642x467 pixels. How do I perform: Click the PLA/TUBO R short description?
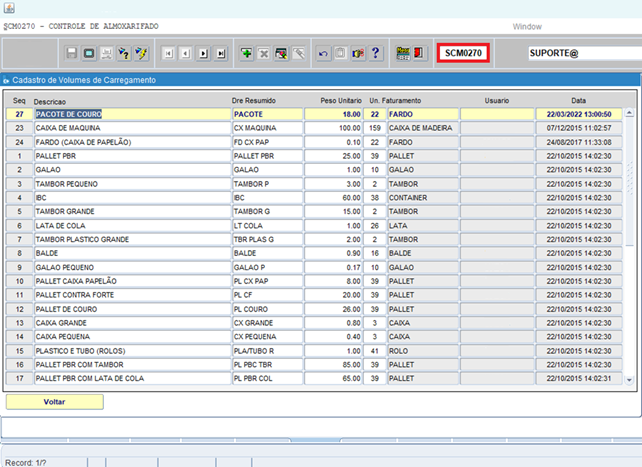pos(267,351)
